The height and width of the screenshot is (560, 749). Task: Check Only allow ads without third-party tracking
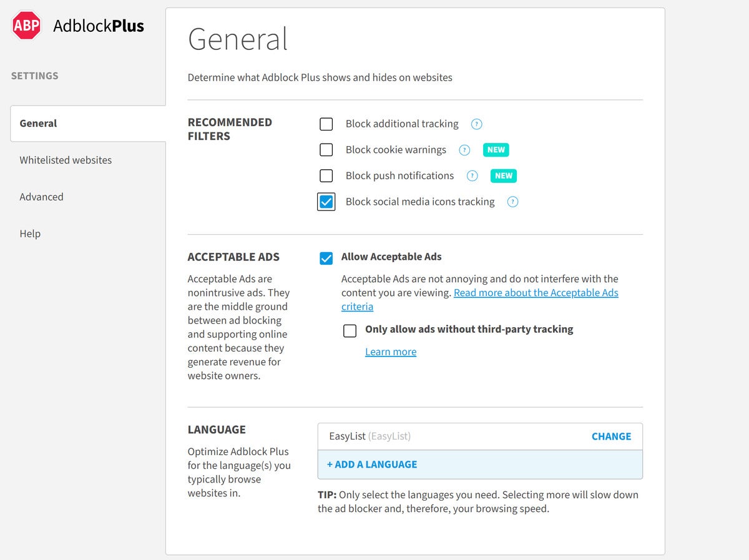pos(350,330)
